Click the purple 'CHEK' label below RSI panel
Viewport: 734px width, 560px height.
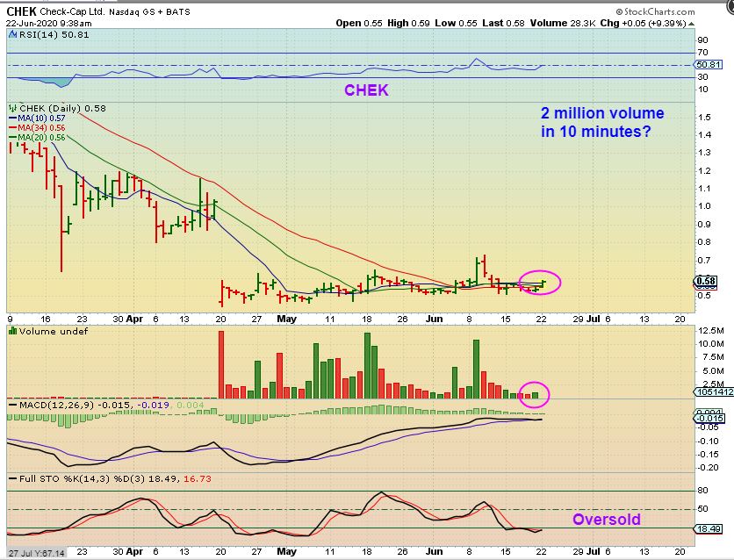(x=366, y=90)
